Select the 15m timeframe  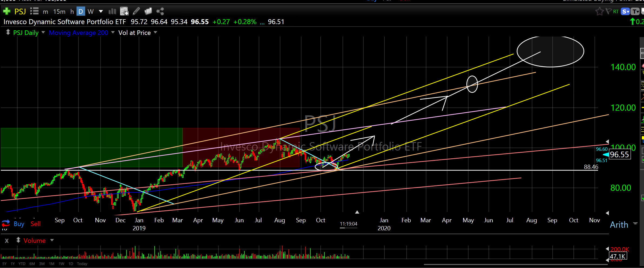(x=59, y=12)
